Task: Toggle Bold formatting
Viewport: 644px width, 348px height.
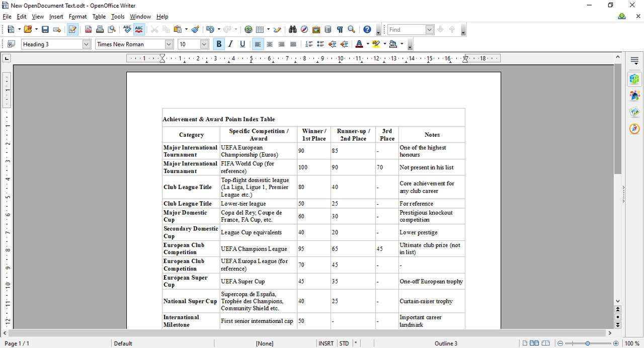Action: pos(219,44)
